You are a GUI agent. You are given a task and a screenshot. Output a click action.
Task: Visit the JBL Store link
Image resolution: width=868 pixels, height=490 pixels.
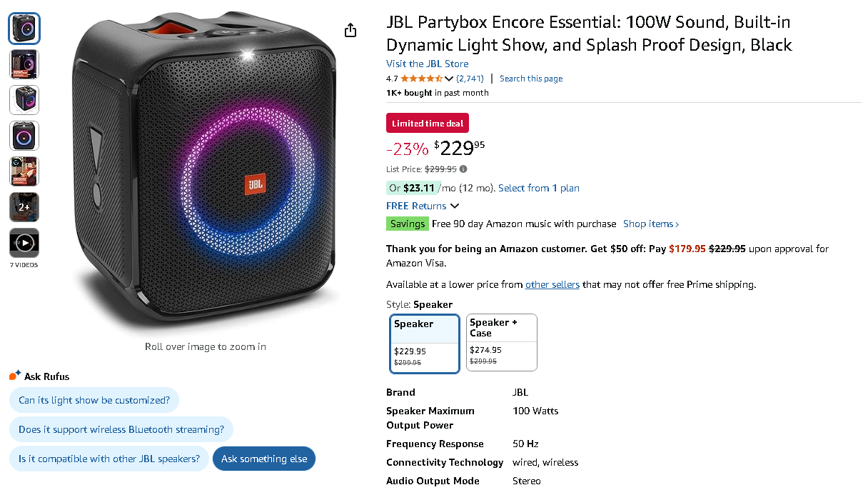pos(426,64)
